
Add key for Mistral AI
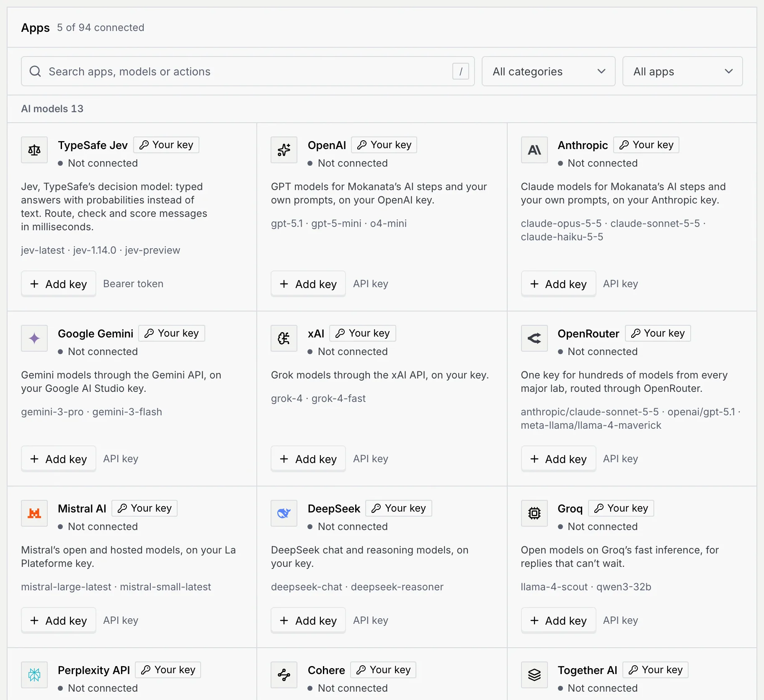pos(59,620)
